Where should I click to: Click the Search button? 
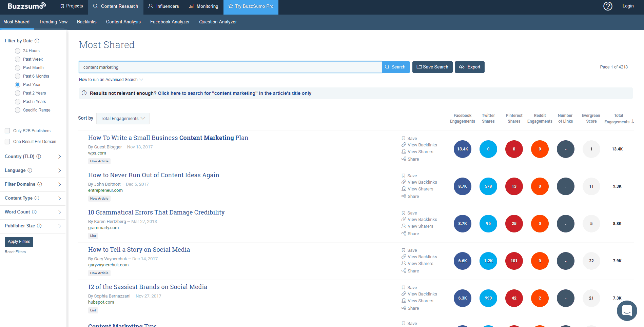coord(396,67)
